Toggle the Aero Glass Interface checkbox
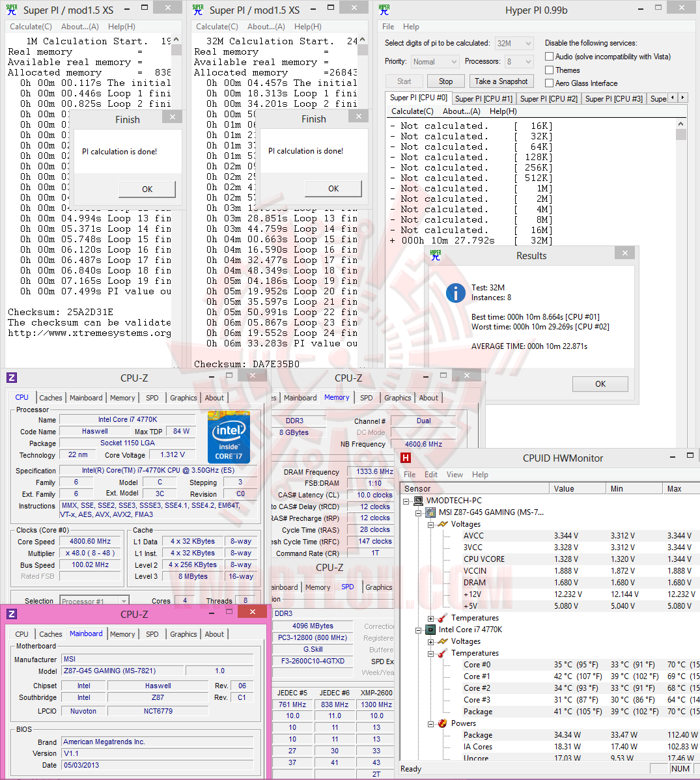The height and width of the screenshot is (780, 700). pos(549,83)
